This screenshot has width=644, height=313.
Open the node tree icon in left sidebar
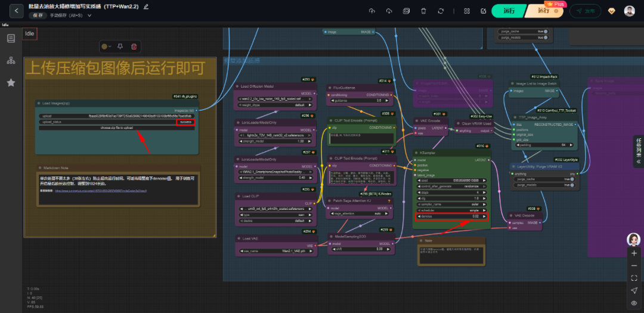point(11,61)
